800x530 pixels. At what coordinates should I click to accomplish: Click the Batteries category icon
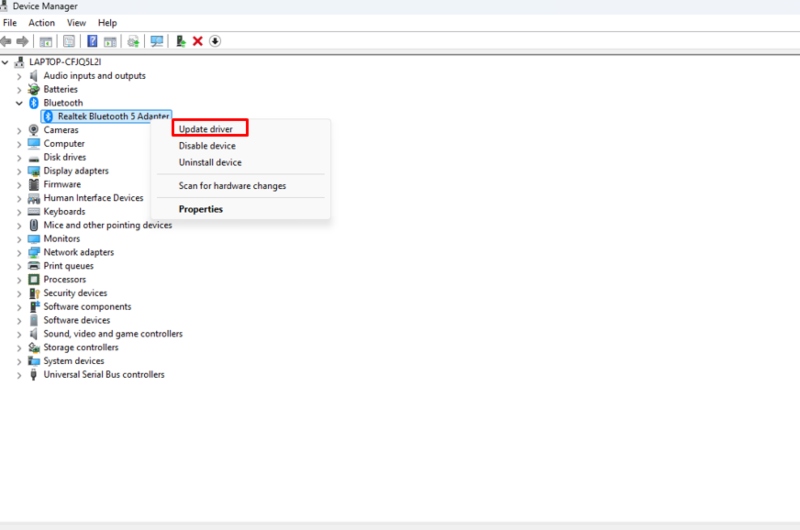tap(34, 89)
